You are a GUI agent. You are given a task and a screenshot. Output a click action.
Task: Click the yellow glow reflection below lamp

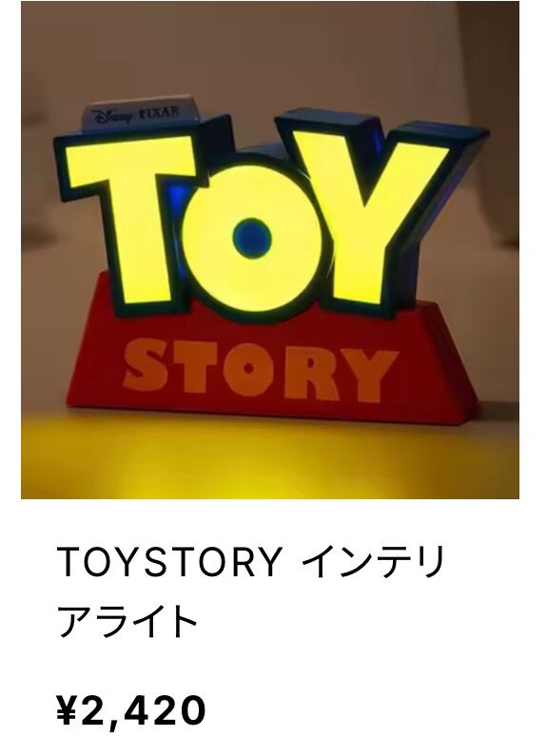point(270,458)
